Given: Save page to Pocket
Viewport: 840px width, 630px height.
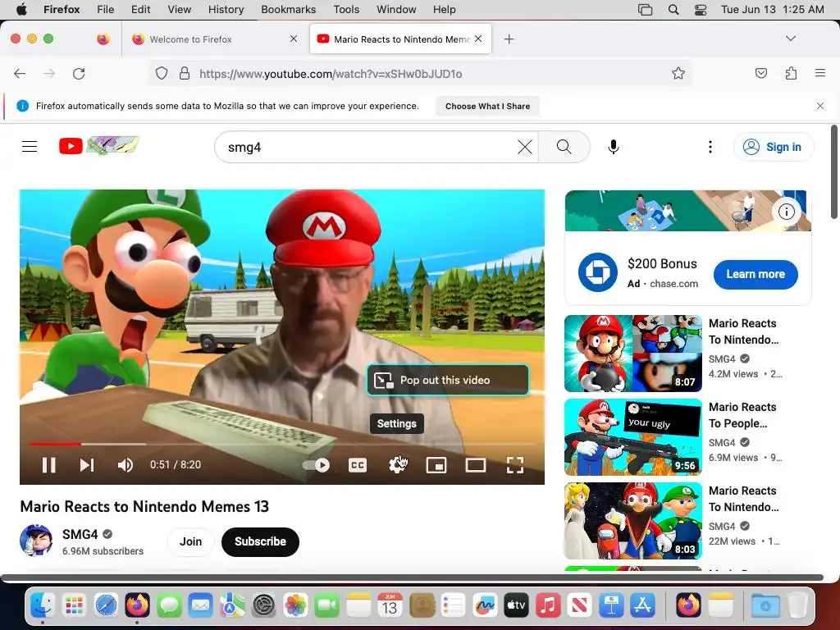Looking at the screenshot, I should (760, 73).
